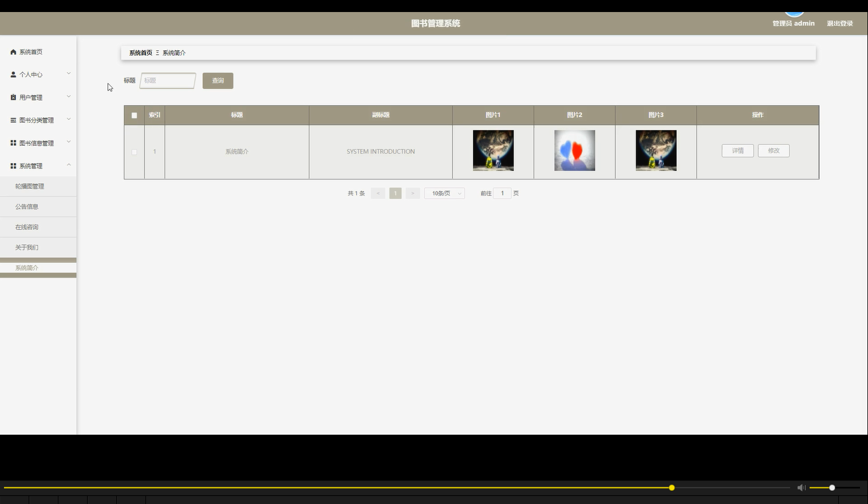Click the 系统首页 breadcrumb link
The width and height of the screenshot is (868, 504).
141,53
